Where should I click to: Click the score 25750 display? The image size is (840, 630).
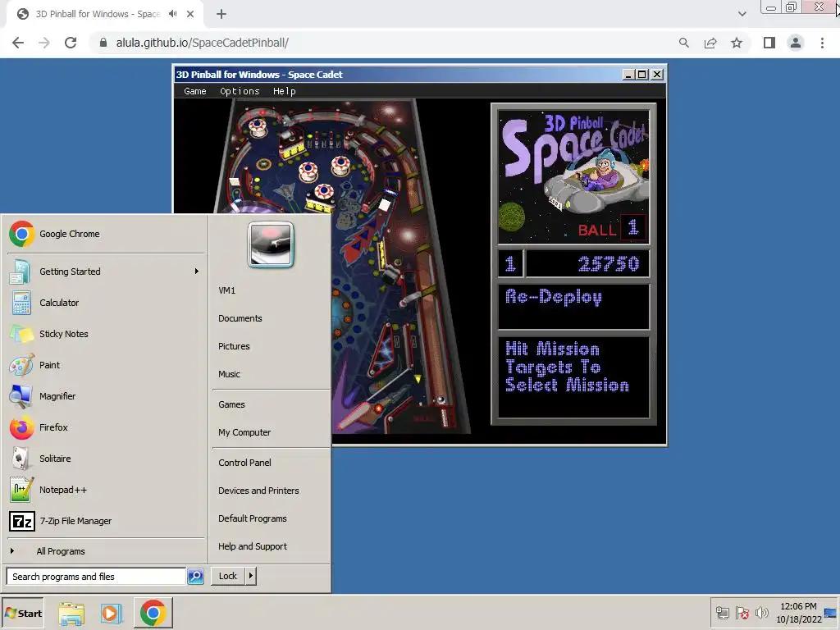[x=587, y=263]
